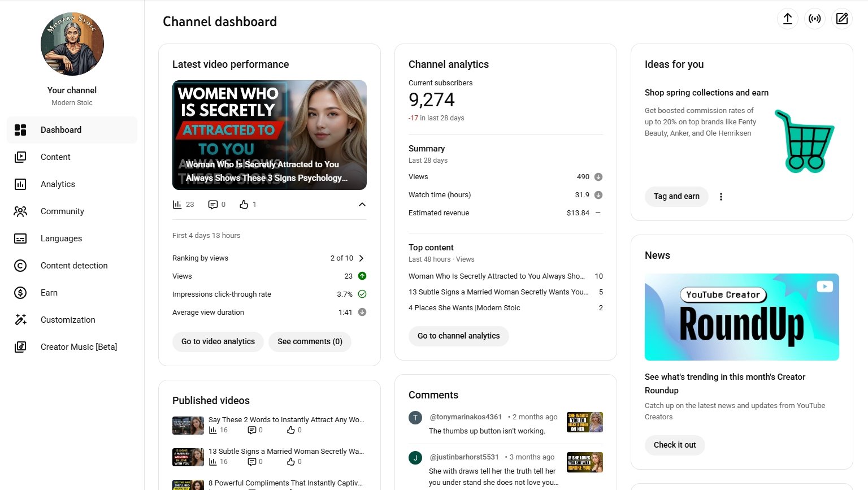
Task: Open the Languages sidebar item
Action: tap(61, 239)
